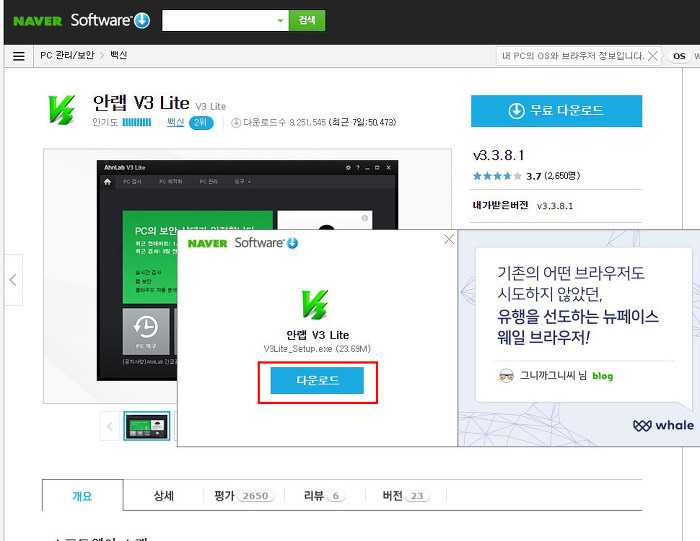Click the popup 다운로드 button
Screen dimensions: 700x541
317,381
